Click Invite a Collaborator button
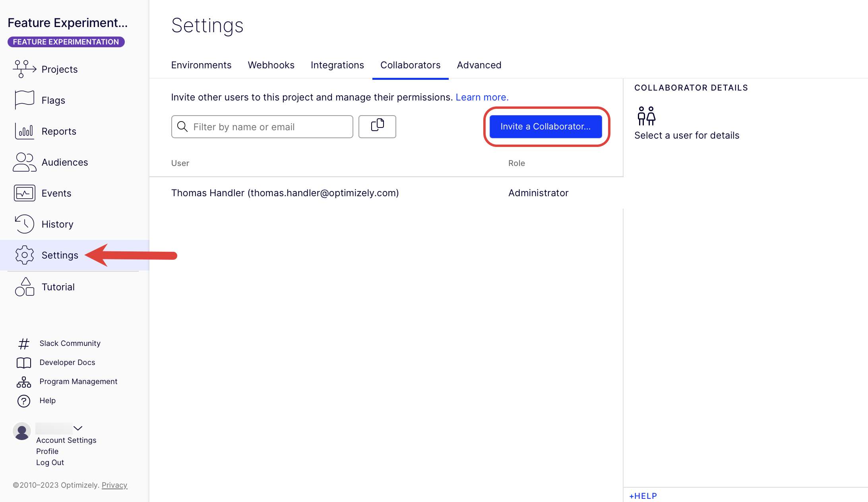 545,126
